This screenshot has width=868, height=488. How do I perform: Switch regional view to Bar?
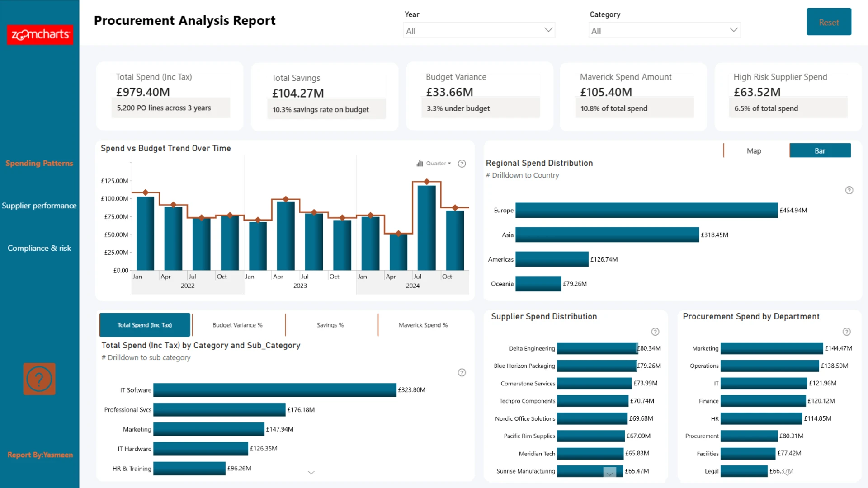click(820, 150)
